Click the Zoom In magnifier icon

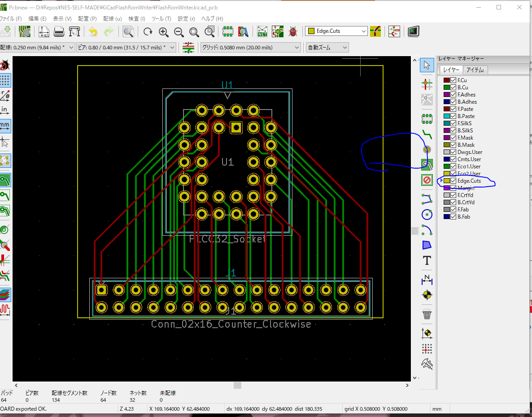164,31
